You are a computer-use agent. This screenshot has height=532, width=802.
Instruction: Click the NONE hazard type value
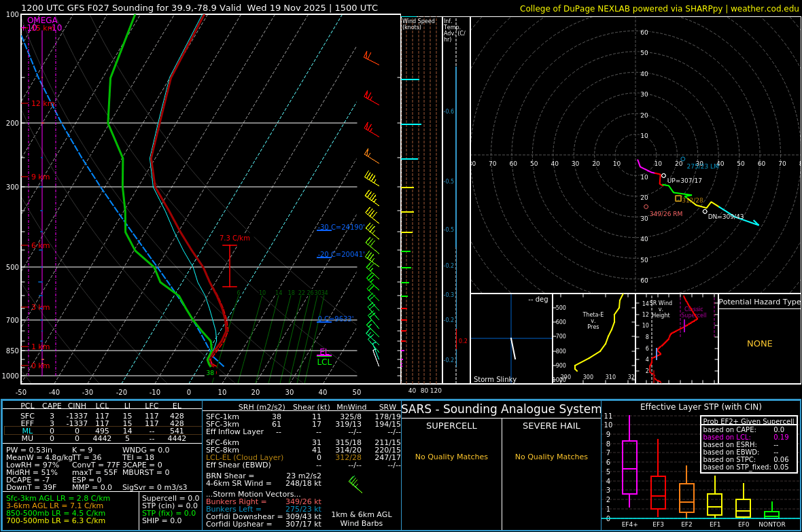point(760,344)
